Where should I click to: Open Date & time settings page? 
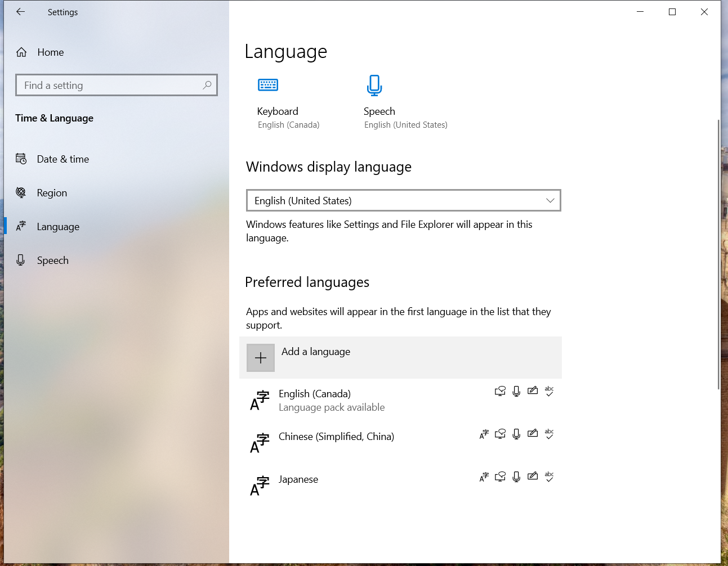point(62,159)
